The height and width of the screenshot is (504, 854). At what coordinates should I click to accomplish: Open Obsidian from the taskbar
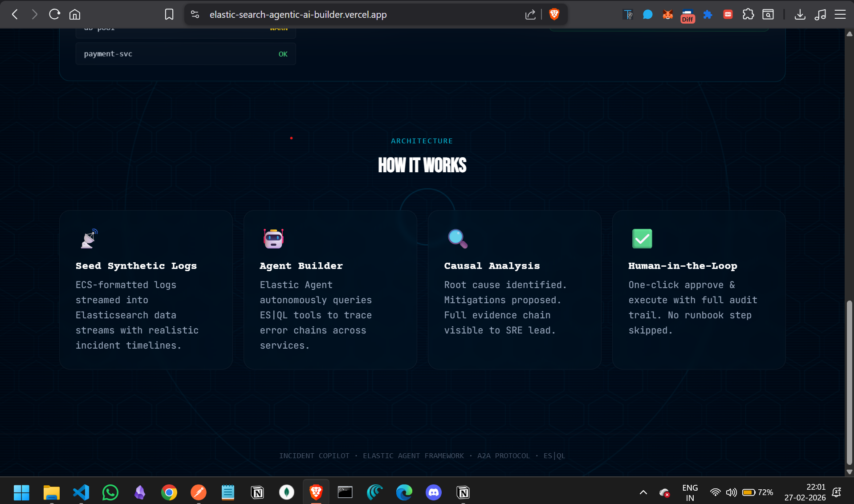click(140, 492)
